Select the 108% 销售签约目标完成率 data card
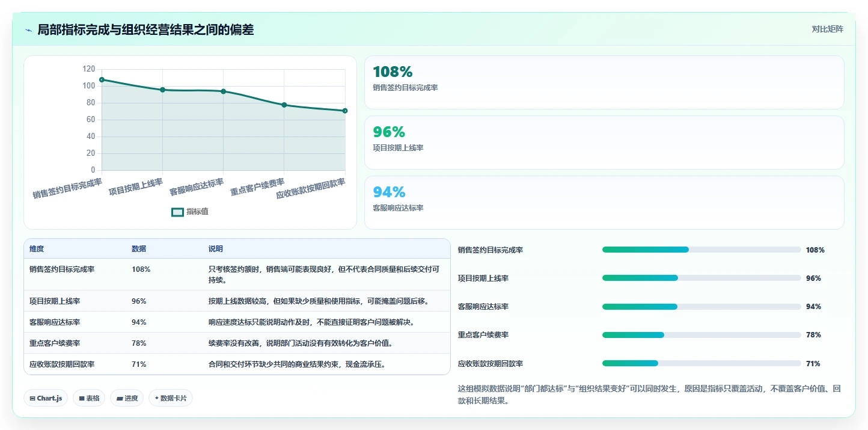 tap(604, 82)
